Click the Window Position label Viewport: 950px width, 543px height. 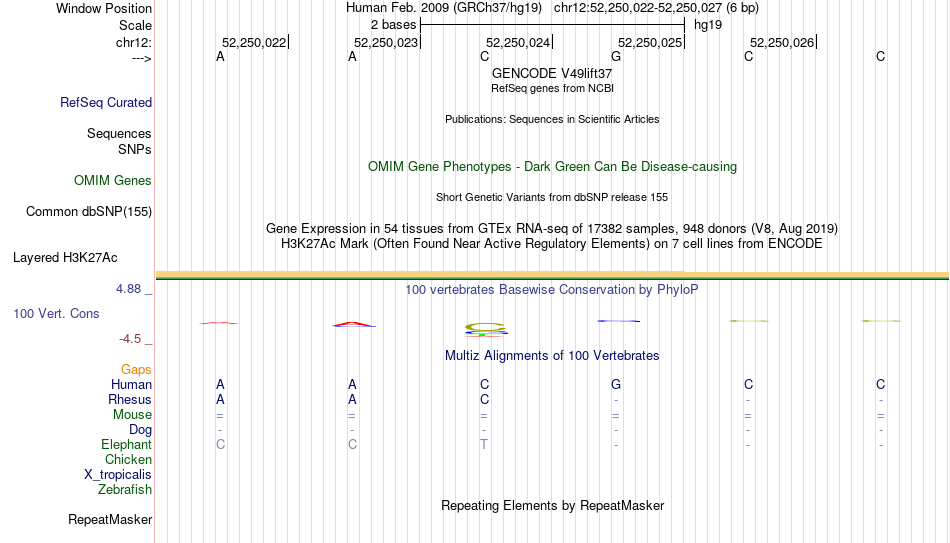click(104, 8)
